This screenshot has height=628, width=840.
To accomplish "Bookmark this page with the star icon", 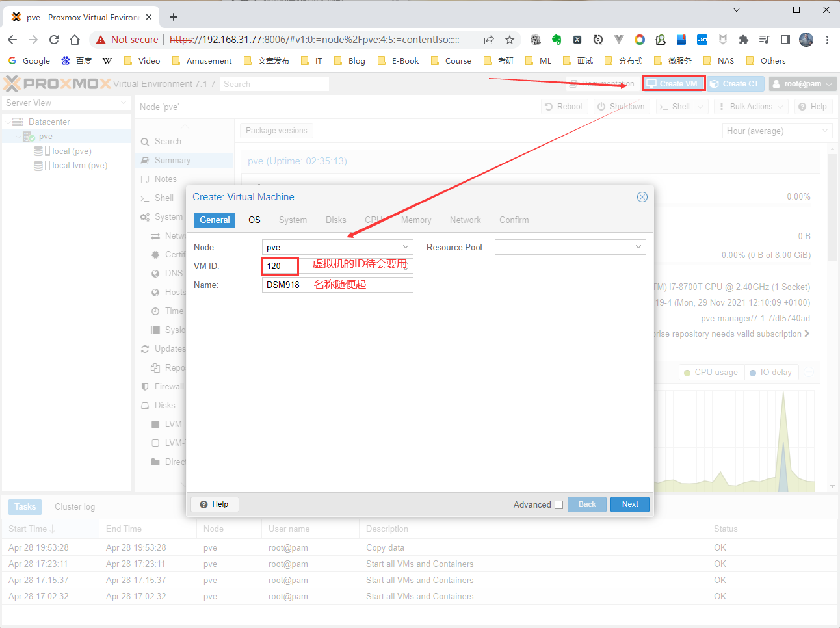I will 510,40.
